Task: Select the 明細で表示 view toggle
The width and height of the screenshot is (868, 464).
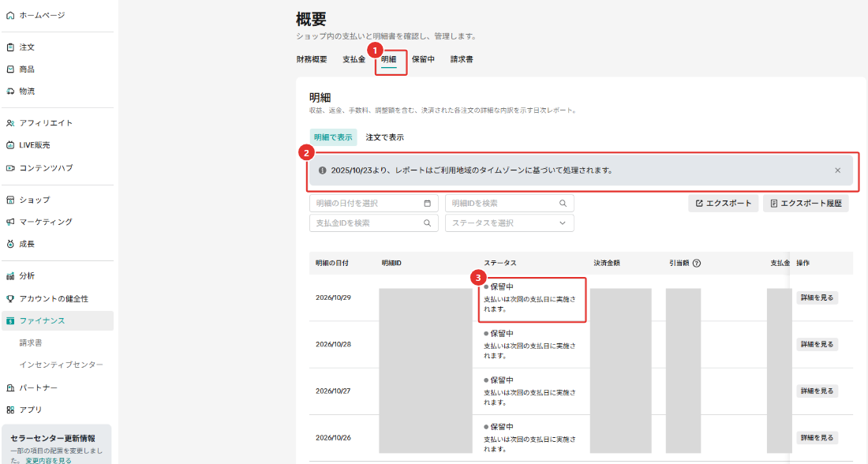Action: (333, 137)
